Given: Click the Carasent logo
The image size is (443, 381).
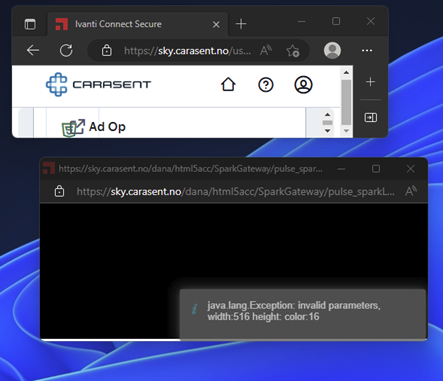Looking at the screenshot, I should click(98, 84).
